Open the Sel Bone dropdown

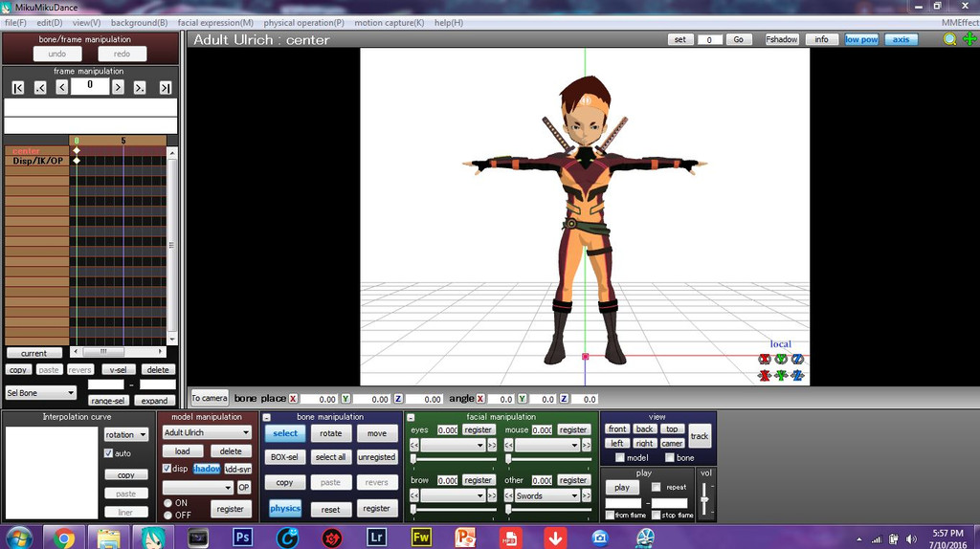click(x=40, y=393)
